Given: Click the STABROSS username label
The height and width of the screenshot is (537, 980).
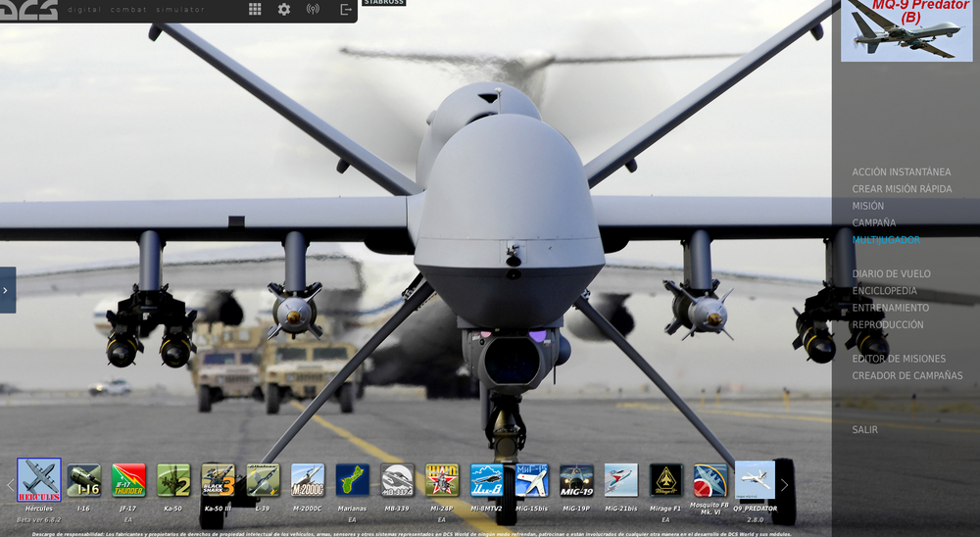Looking at the screenshot, I should tap(384, 3).
